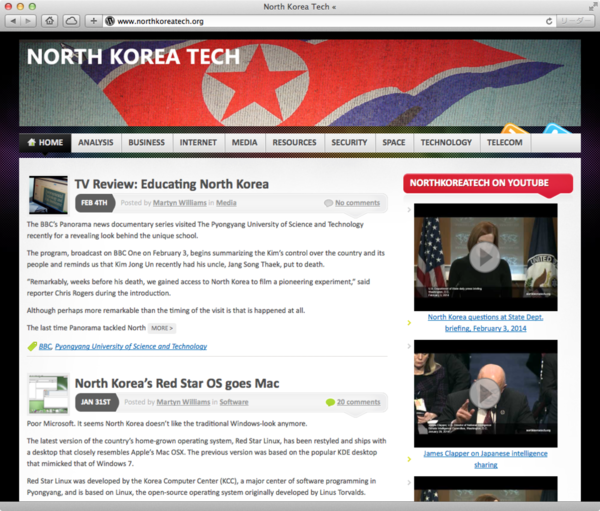Click the North Korea Tech site title
Image resolution: width=600 pixels, height=511 pixels.
[133, 57]
